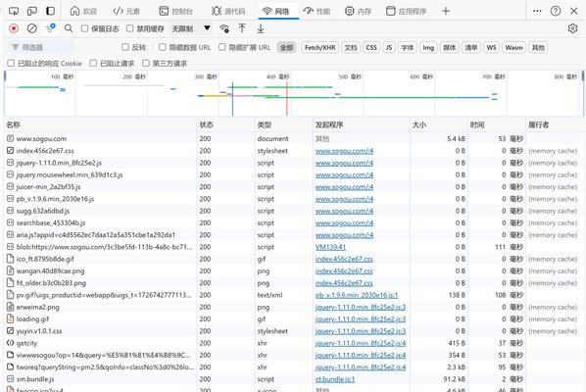Image resolution: width=586 pixels, height=392 pixels.
Task: Switch to the 元素 elements tab
Action: click(x=126, y=11)
